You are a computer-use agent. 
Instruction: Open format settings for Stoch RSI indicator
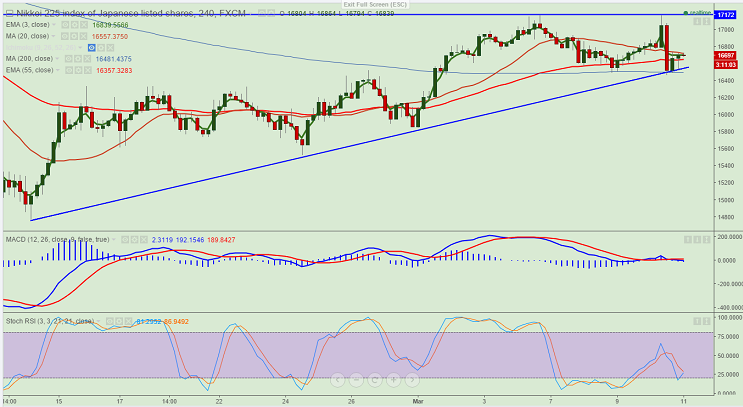click(x=119, y=321)
